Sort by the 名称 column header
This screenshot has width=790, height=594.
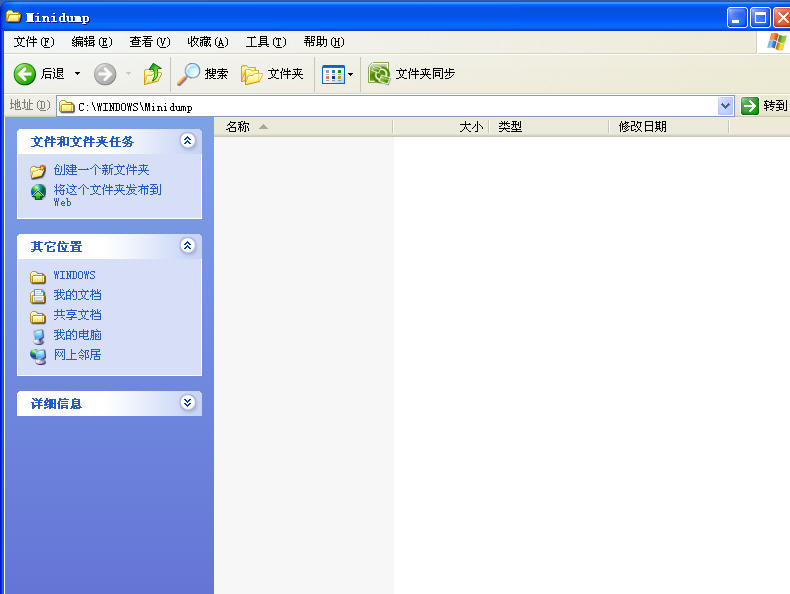coord(303,127)
